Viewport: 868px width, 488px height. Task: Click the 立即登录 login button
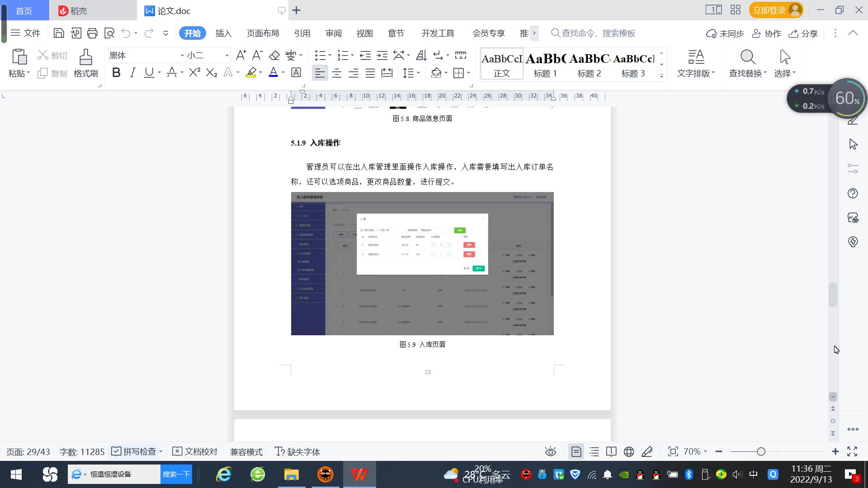click(769, 10)
